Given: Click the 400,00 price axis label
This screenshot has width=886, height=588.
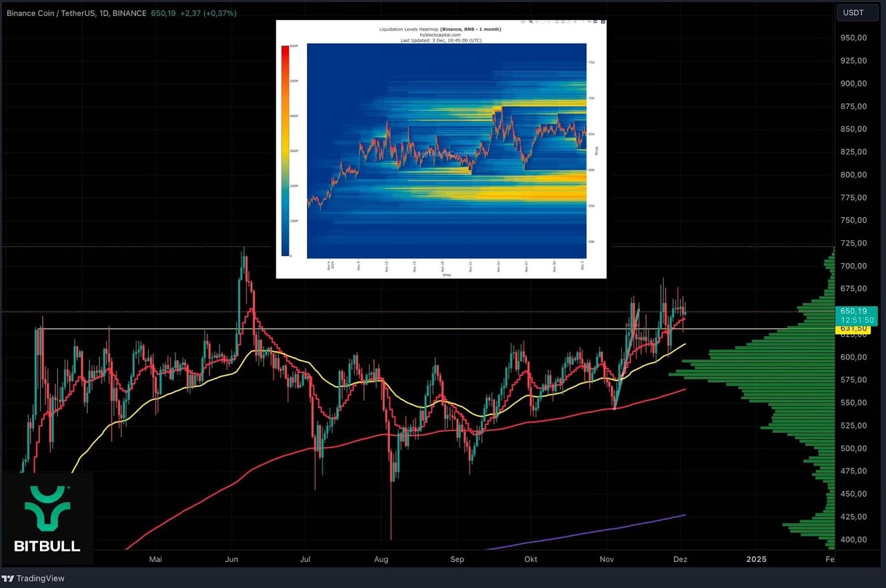Looking at the screenshot, I should (853, 539).
